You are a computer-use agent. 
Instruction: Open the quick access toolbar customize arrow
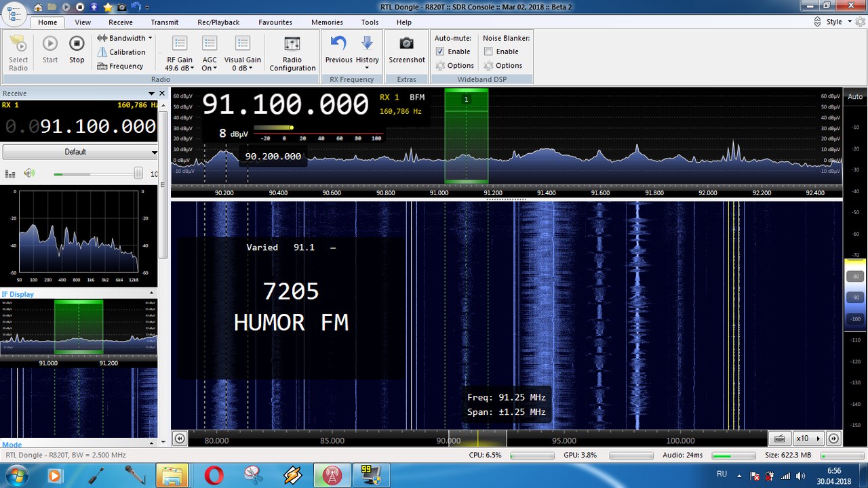click(x=147, y=7)
